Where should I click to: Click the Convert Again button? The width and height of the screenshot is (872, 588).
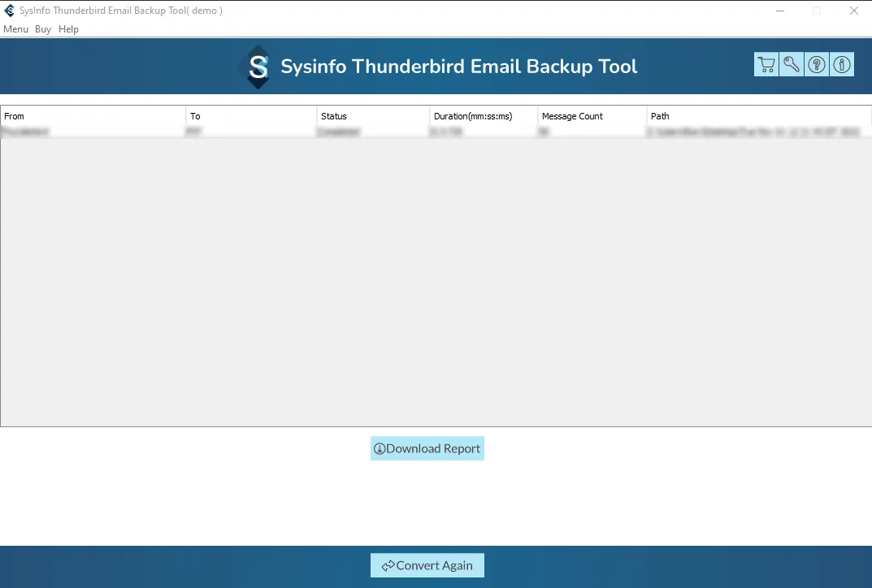click(x=427, y=565)
